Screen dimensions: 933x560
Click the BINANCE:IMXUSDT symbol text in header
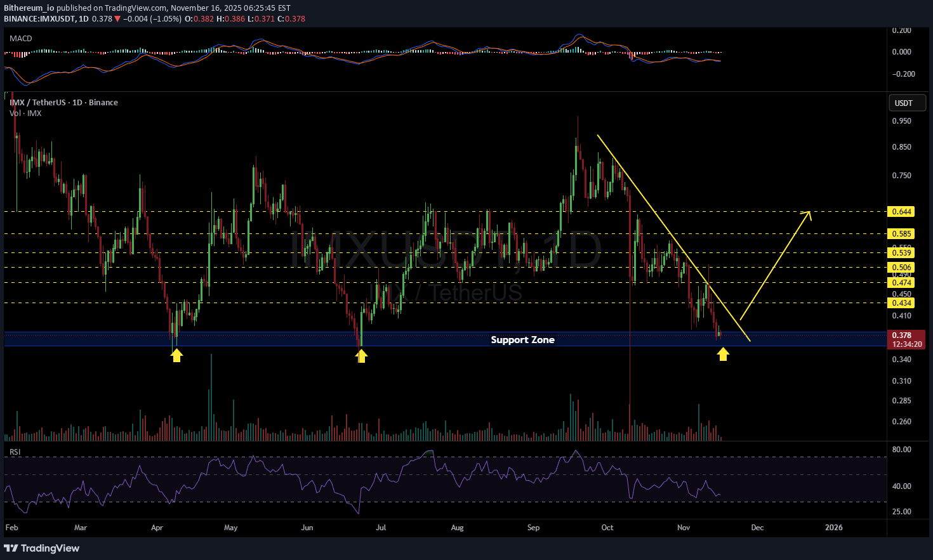[x=39, y=19]
